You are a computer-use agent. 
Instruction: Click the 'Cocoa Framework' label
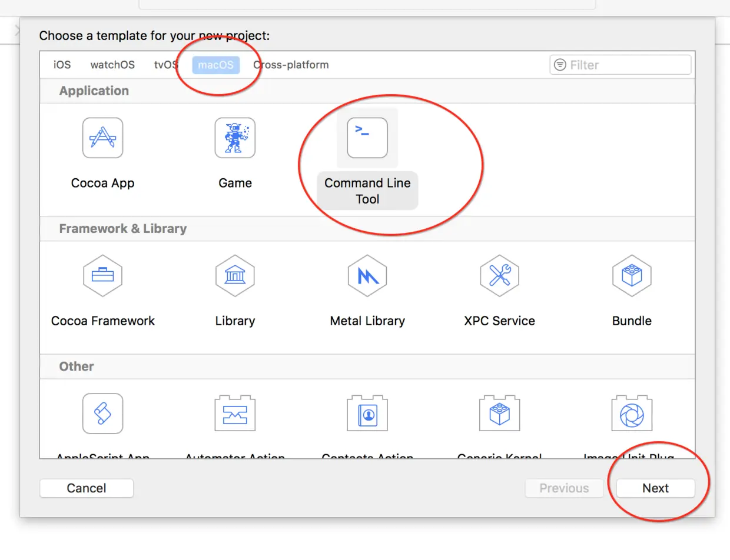pos(102,321)
